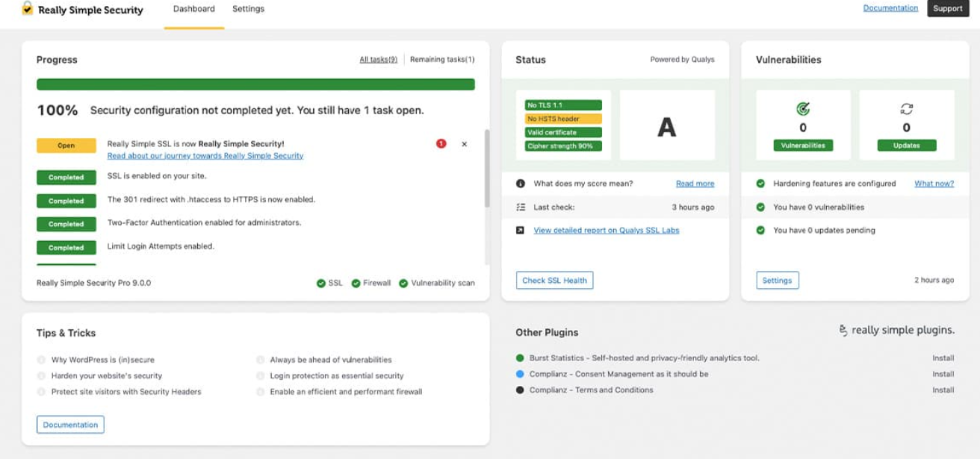The height and width of the screenshot is (459, 980).
Task: Click the blue dot beside Complianz Consent Management
Action: (520, 374)
